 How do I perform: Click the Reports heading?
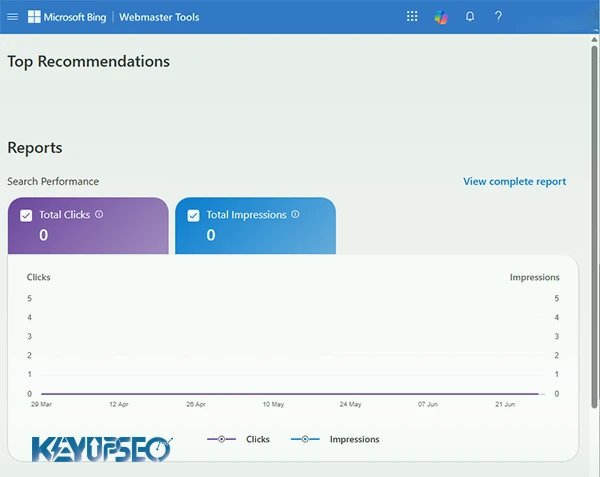35,148
